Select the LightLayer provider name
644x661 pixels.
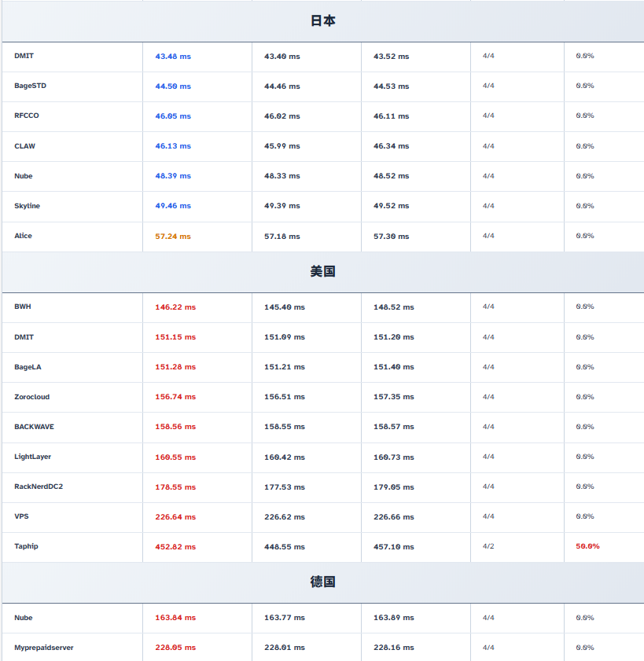click(32, 457)
